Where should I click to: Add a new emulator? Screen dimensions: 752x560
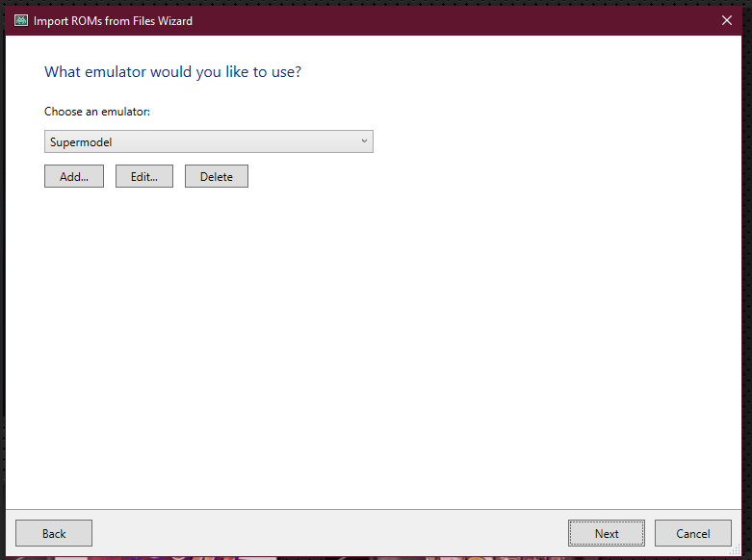74,176
